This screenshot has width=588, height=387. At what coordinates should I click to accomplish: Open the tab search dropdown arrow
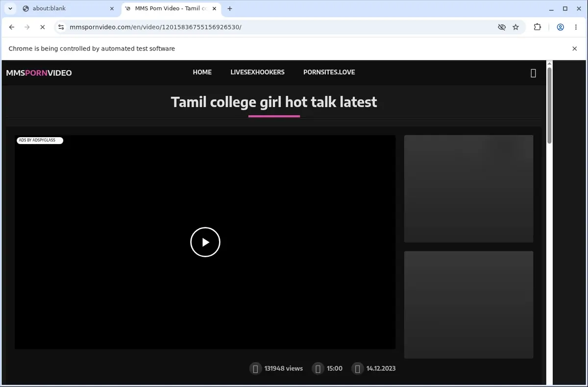pos(10,8)
